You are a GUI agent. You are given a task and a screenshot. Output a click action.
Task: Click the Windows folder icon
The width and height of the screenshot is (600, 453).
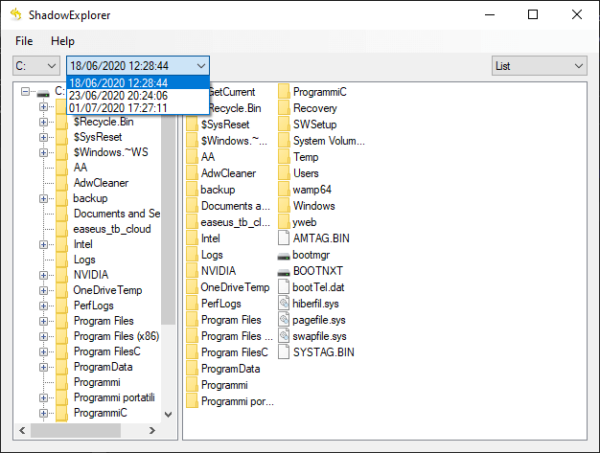[284, 206]
